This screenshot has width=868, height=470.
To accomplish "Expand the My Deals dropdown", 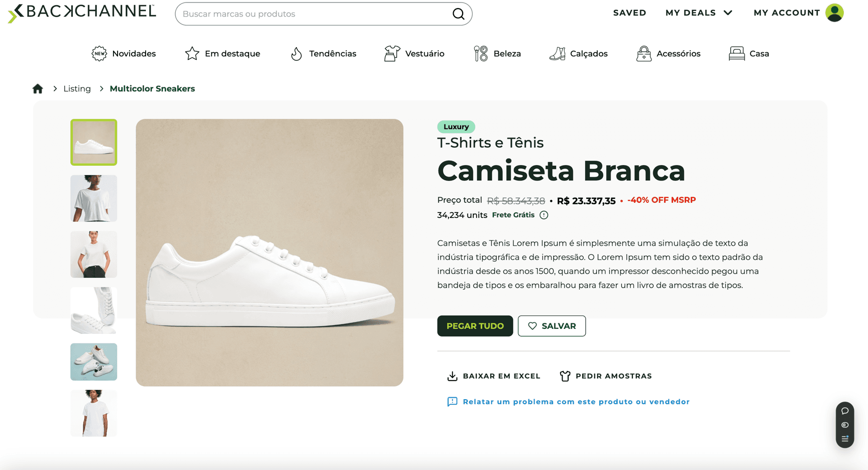I will (699, 13).
